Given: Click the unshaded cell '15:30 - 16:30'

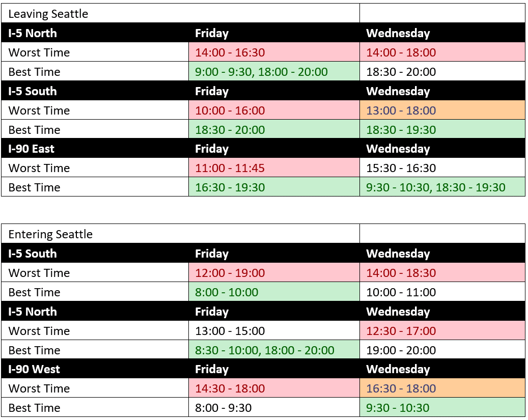Looking at the screenshot, I should 442,167.
